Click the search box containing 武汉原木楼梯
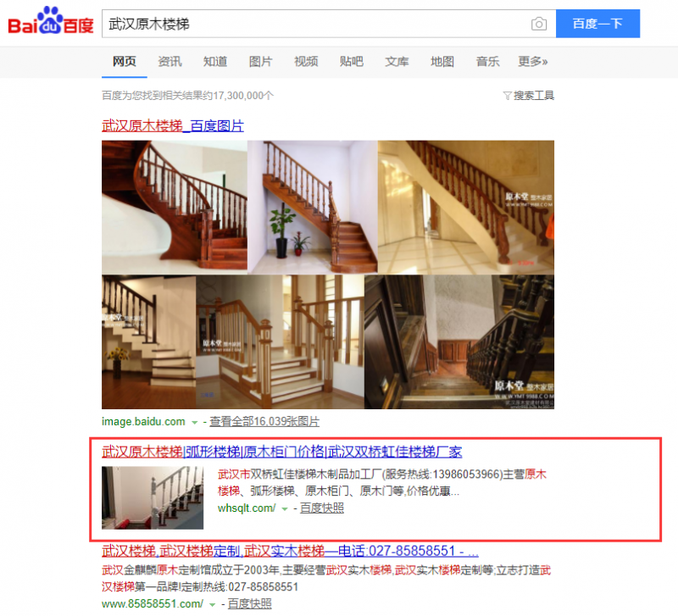This screenshot has width=678, height=616. pyautogui.click(x=315, y=24)
